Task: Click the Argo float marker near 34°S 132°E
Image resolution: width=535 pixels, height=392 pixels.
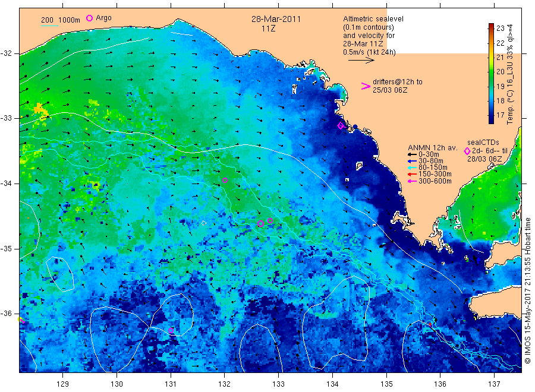Action: click(225, 181)
